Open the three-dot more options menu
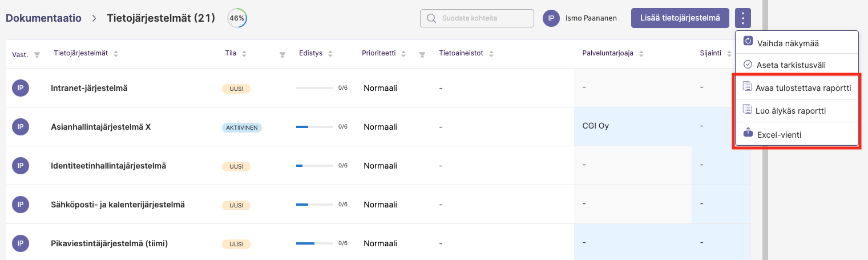This screenshot has width=868, height=260. (x=743, y=18)
